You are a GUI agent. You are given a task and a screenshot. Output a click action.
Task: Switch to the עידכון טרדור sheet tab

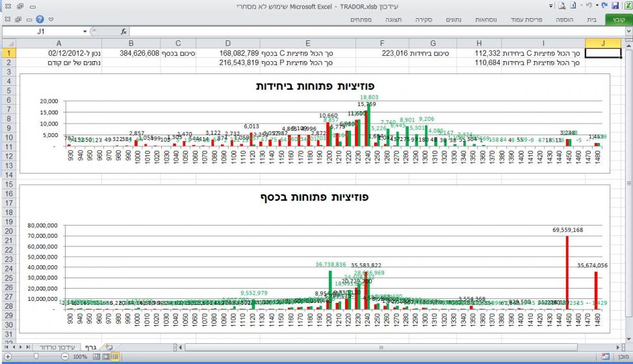click(x=58, y=348)
